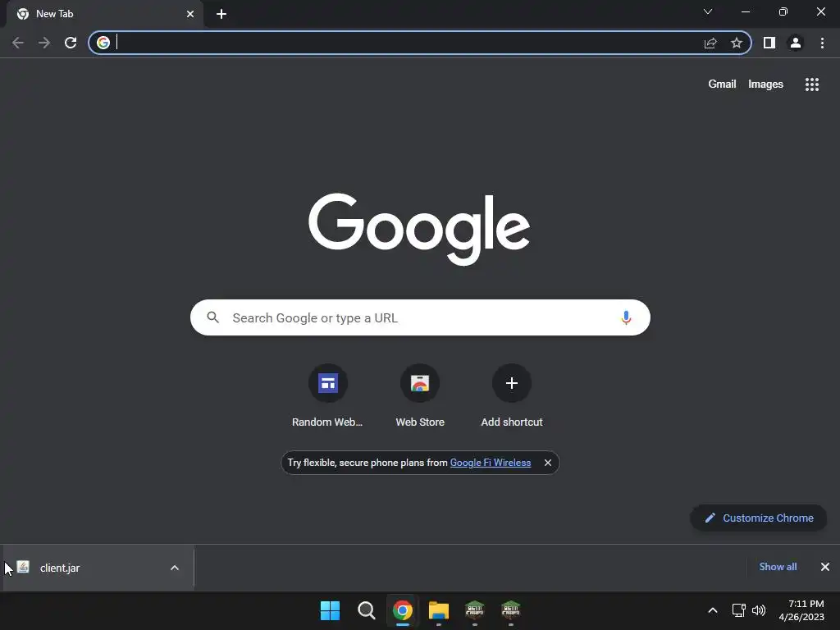Screen dimensions: 840x630
Task: Close the New Tab tab
Action: 190,14
